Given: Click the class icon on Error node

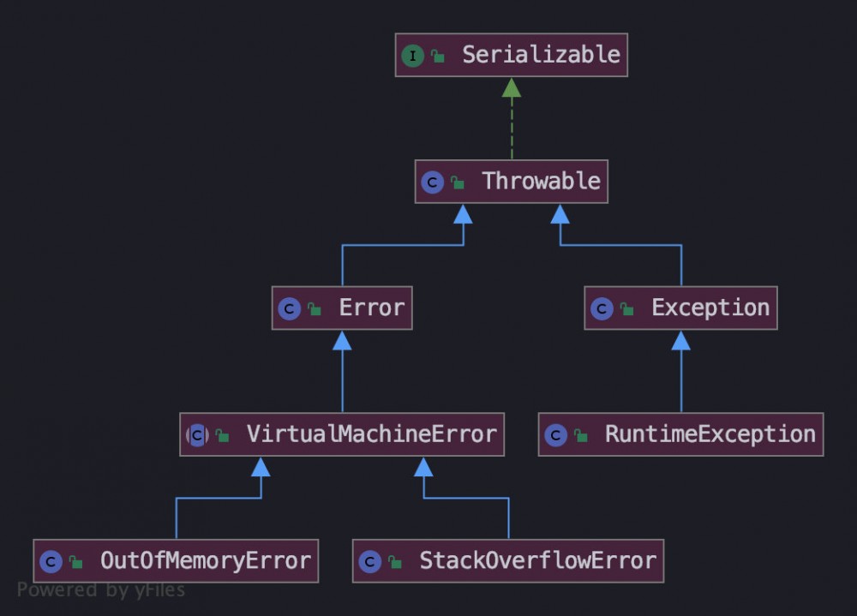Looking at the screenshot, I should (x=290, y=309).
